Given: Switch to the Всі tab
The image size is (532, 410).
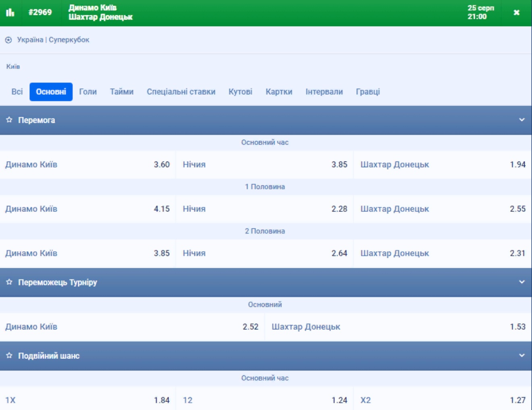Looking at the screenshot, I should point(17,92).
